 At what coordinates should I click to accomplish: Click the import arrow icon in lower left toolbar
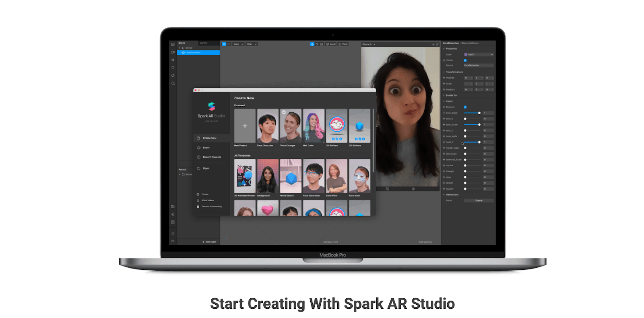click(173, 214)
